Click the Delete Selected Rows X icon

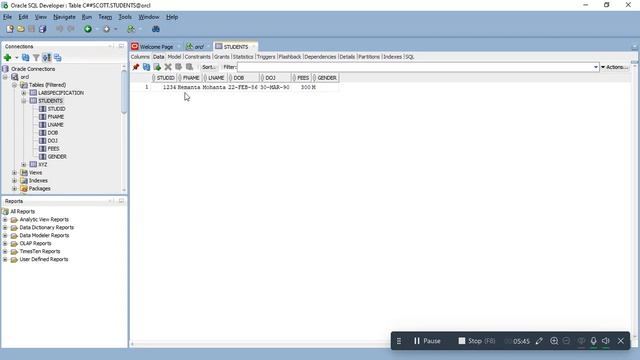[168, 67]
